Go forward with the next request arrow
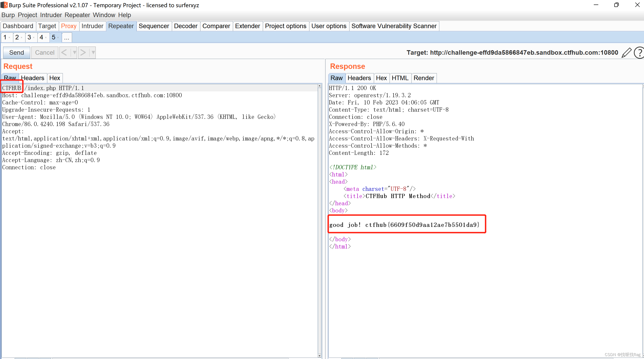 [83, 52]
